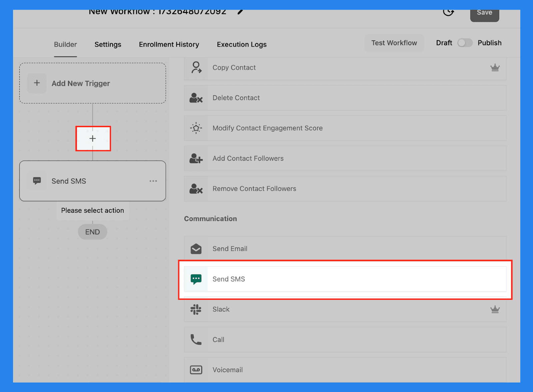Open the three-dot menu on the Send SMS step
The image size is (533, 392).
click(x=153, y=181)
